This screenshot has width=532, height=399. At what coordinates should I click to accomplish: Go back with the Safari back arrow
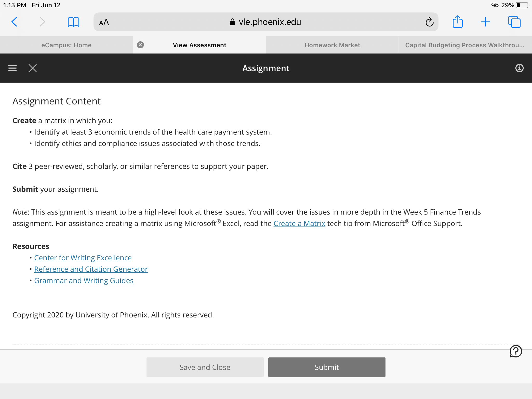click(15, 22)
